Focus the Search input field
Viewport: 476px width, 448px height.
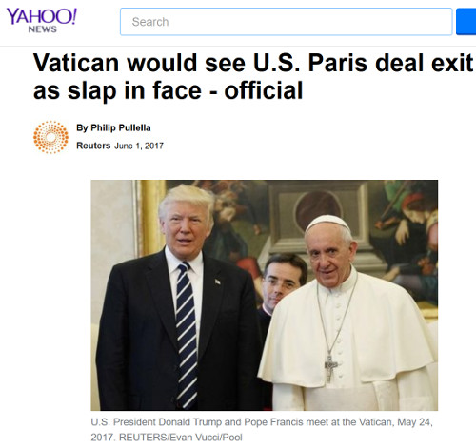pyautogui.click(x=286, y=22)
